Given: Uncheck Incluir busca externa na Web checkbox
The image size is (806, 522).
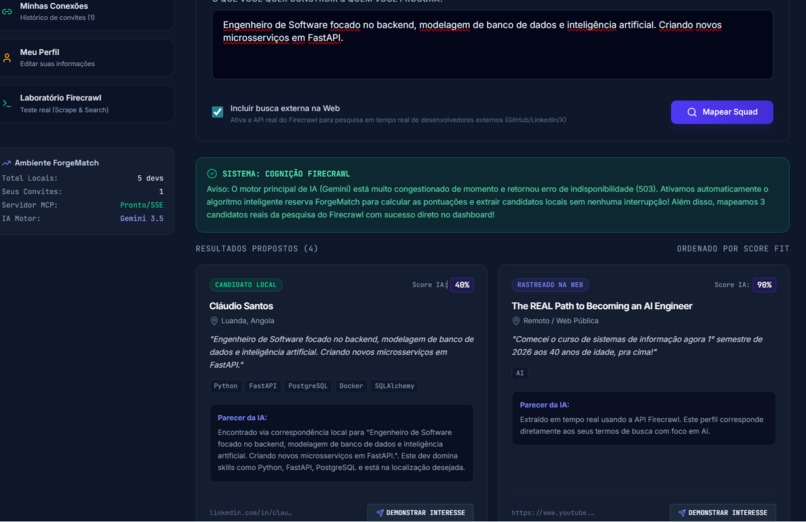Looking at the screenshot, I should click(217, 111).
